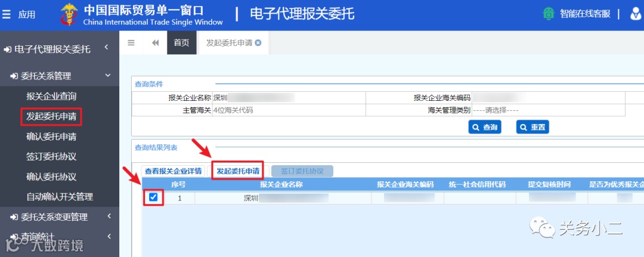This screenshot has height=257, width=644.
Task: Click the China International Trade Single Window logo
Action: tap(69, 15)
